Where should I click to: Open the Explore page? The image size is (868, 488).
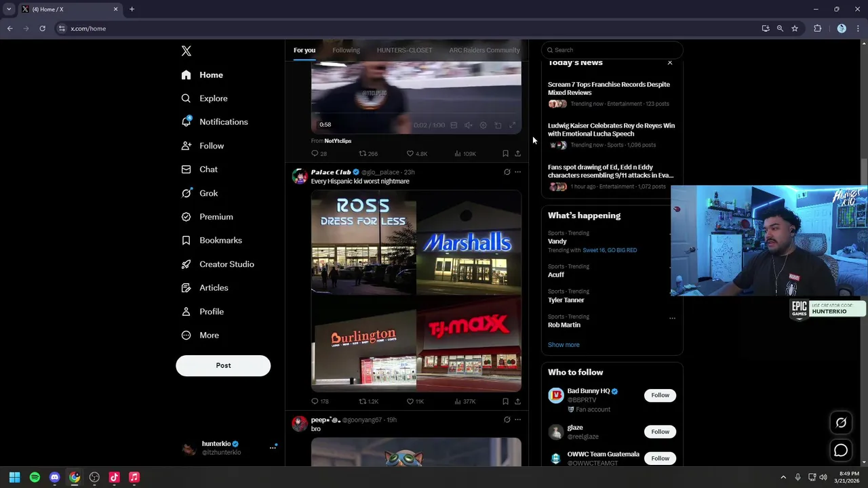point(204,98)
